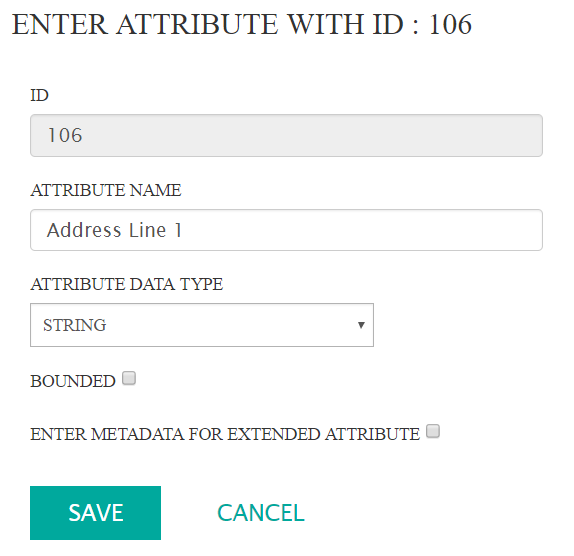This screenshot has height=556, width=574.
Task: Click the disabled ID field showing 106
Action: pos(286,135)
